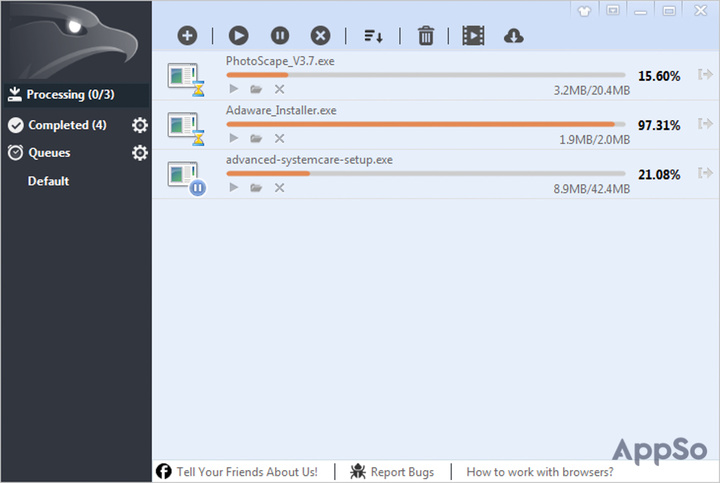The width and height of the screenshot is (720, 483).
Task: Click the trash delete icon in toolbar
Action: tap(426, 36)
